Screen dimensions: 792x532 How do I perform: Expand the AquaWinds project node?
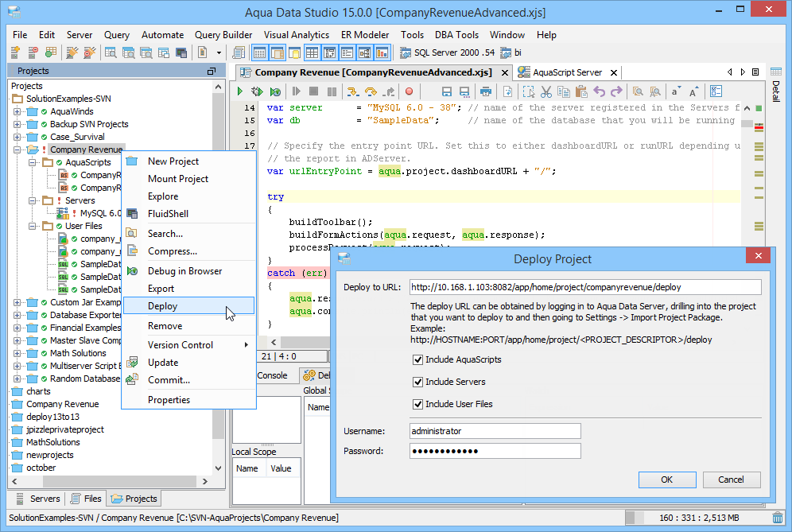(17, 111)
